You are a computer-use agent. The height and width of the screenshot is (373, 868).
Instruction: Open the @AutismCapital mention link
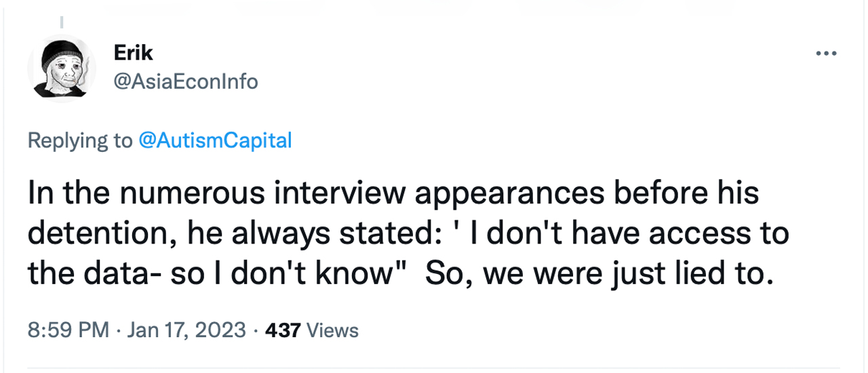[x=214, y=140]
